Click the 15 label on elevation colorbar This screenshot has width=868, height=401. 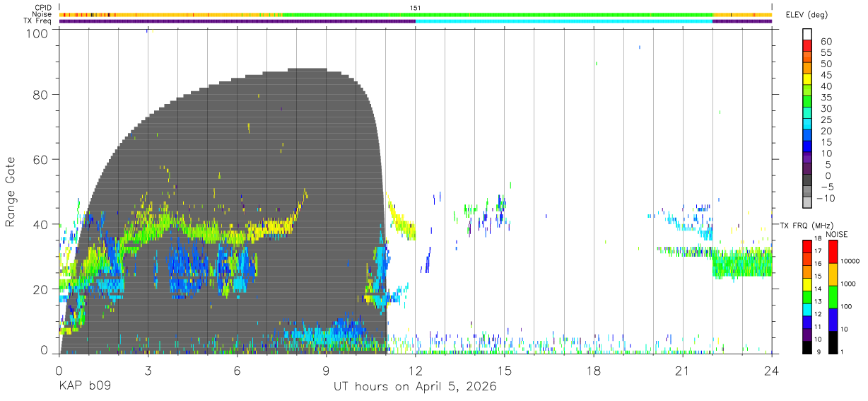[x=826, y=142]
